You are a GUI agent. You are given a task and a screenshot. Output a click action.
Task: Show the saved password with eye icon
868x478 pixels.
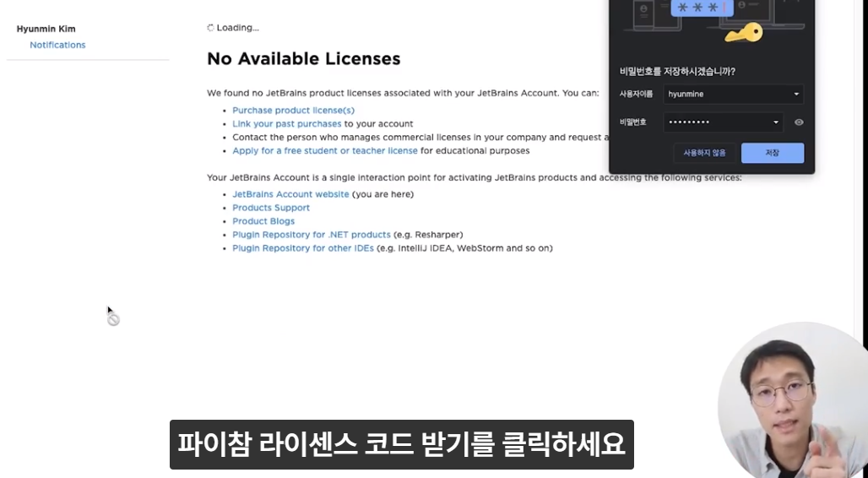pyautogui.click(x=798, y=122)
